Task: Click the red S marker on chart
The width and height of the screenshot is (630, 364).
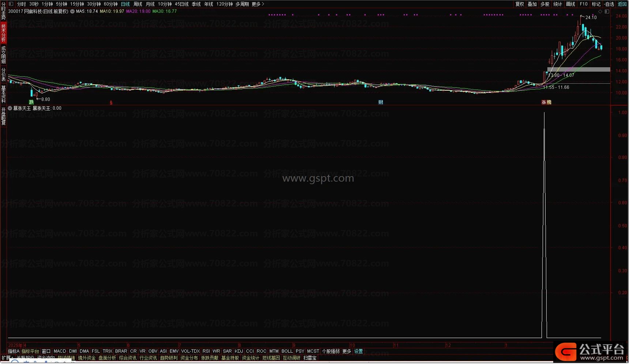Action: click(x=111, y=103)
